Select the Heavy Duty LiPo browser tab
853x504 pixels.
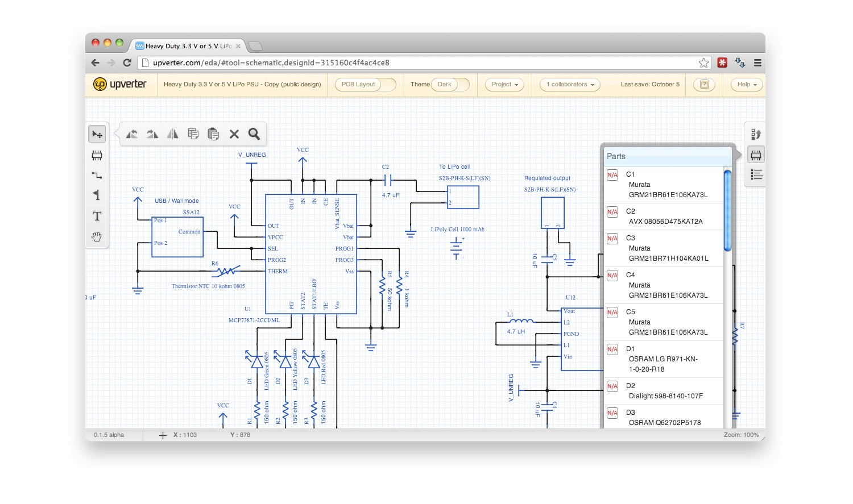pyautogui.click(x=188, y=46)
